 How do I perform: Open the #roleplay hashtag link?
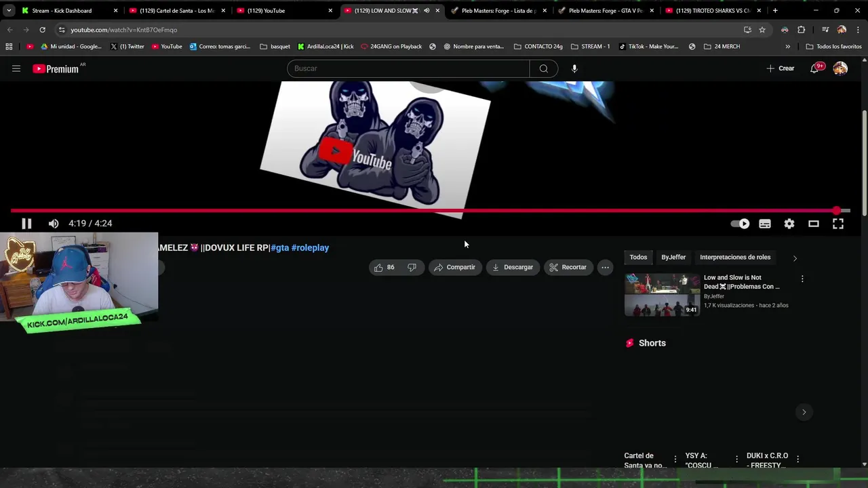click(x=310, y=247)
